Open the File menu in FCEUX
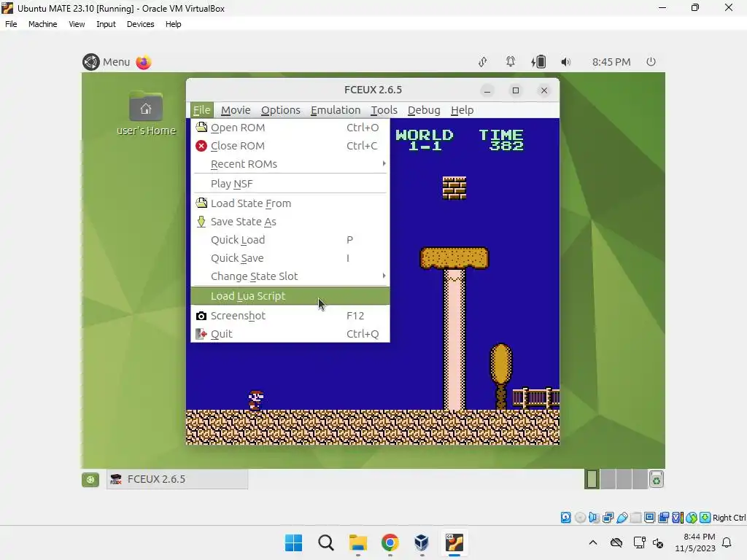The width and height of the screenshot is (747, 560). pyautogui.click(x=201, y=110)
